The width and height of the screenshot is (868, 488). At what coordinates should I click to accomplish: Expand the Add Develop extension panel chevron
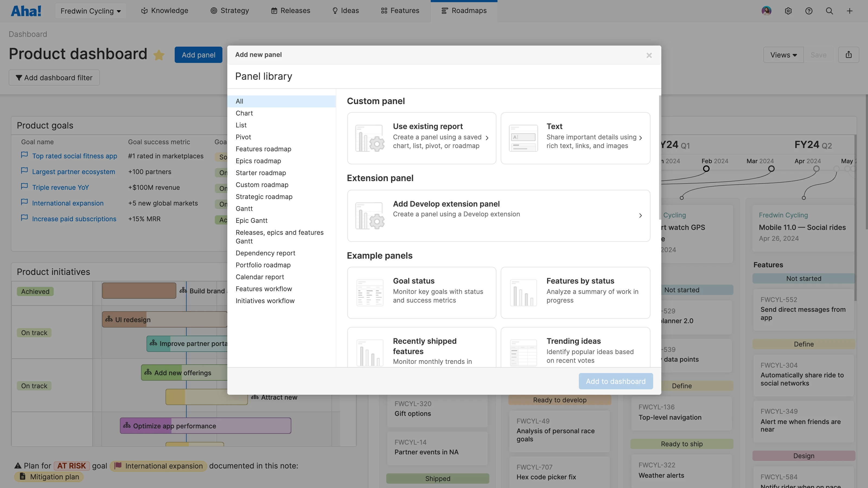coord(640,216)
